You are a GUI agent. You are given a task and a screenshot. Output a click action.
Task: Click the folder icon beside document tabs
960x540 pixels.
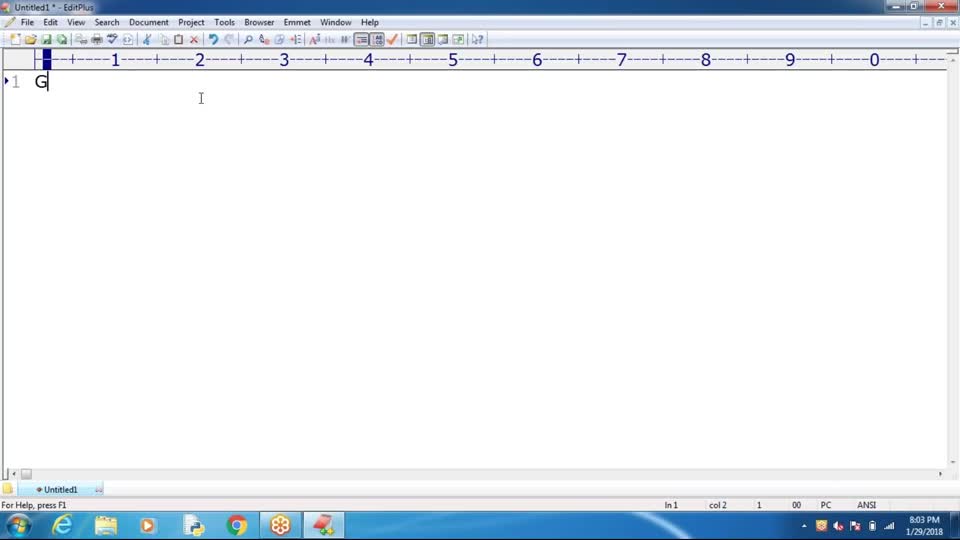tap(7, 489)
